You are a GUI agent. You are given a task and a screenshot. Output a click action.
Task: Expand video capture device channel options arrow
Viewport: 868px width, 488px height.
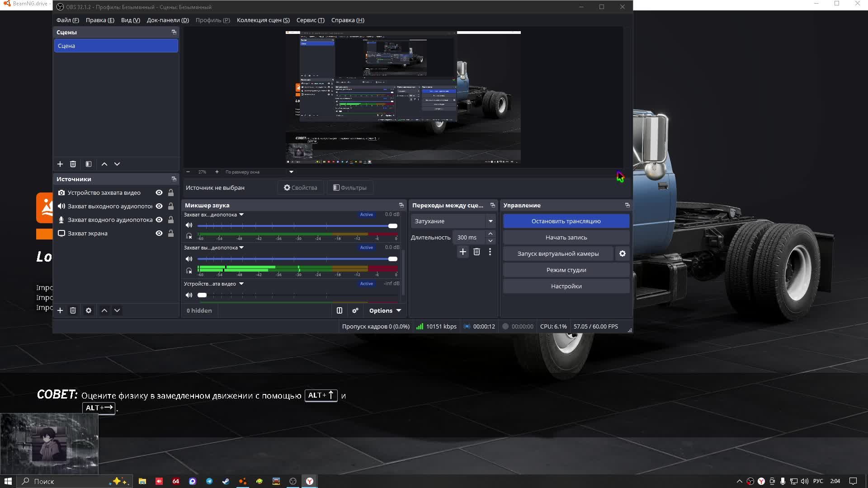pyautogui.click(x=241, y=284)
